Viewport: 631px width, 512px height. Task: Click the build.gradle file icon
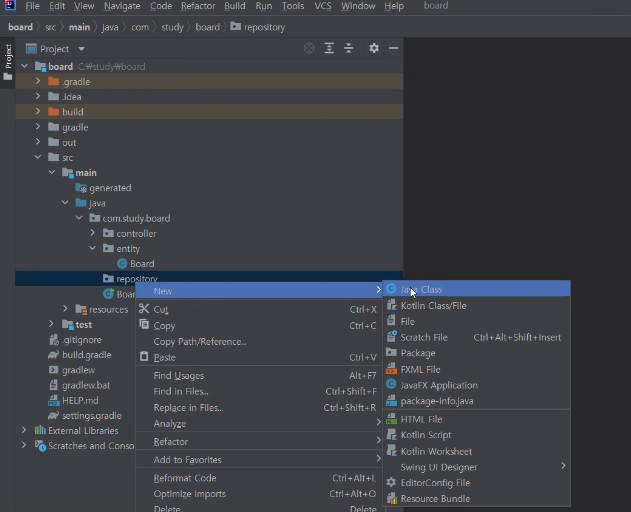coord(54,355)
